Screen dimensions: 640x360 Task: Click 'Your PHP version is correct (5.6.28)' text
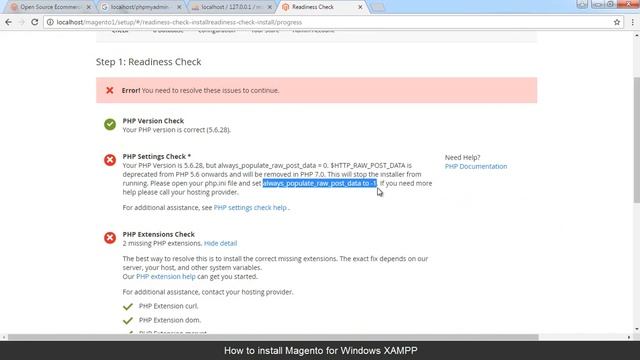[177, 130]
